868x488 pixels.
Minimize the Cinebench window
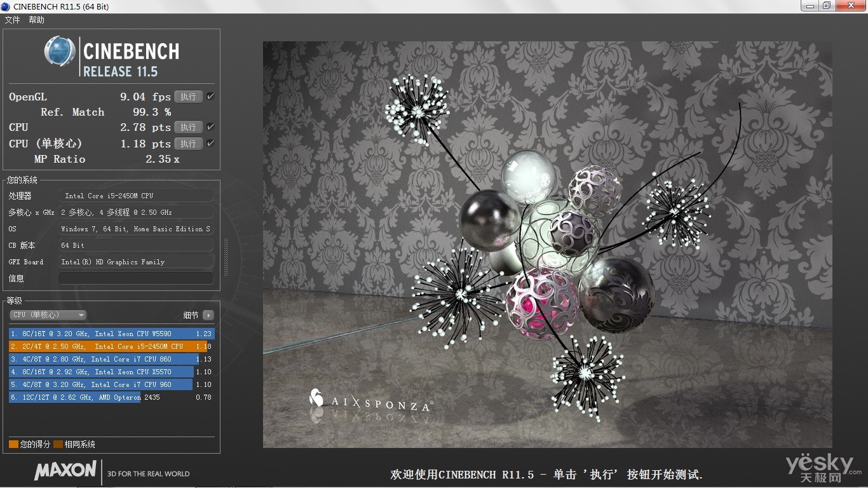pyautogui.click(x=810, y=6)
